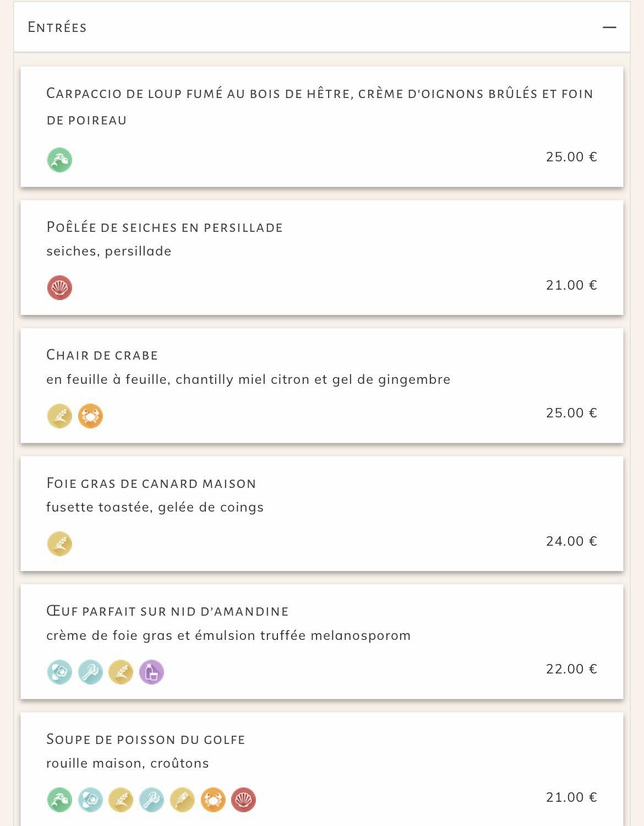Click purple sulphites bottle icon on Œuf parfait
Viewport: 644px width, 826px height.
pyautogui.click(x=151, y=672)
